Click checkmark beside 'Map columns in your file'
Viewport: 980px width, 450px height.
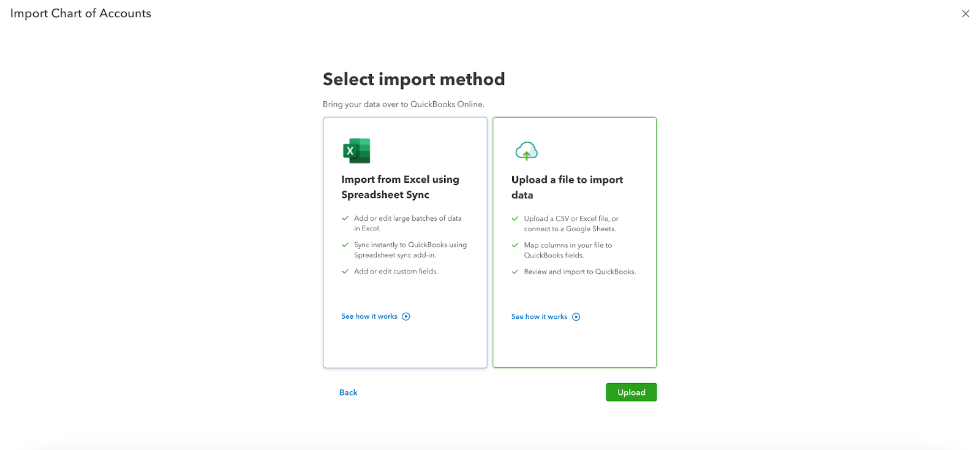coord(515,245)
